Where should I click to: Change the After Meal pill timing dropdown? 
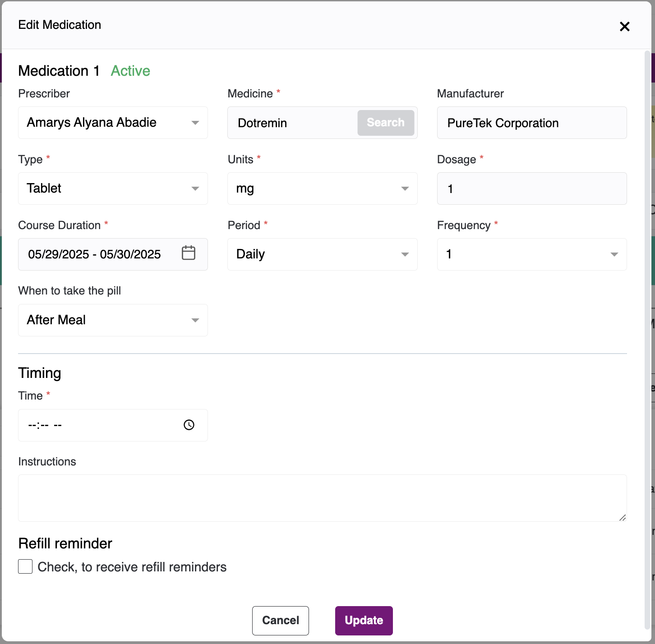[x=113, y=320]
